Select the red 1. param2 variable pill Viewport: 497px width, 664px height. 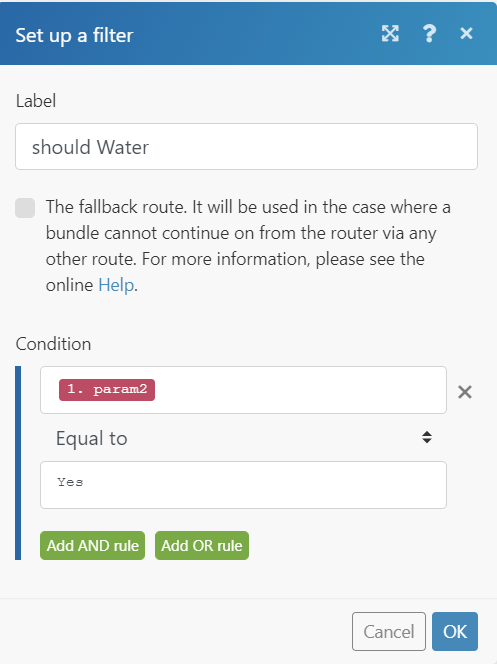tap(107, 390)
